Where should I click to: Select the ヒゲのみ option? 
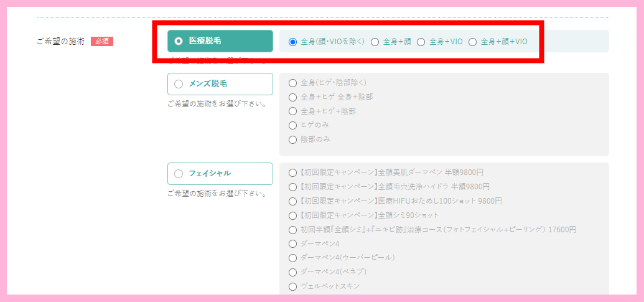point(309,125)
